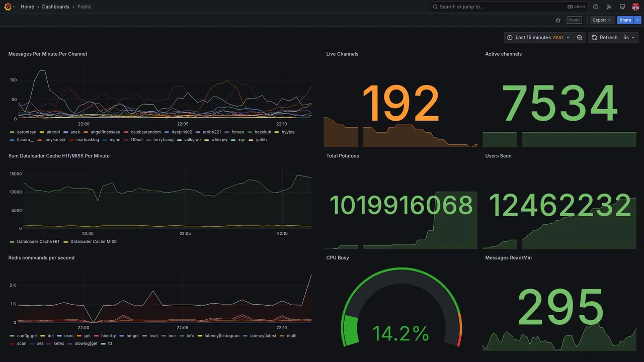Toggle the hincrby series in Redis legend
Screen dimensions: 644x362
click(105, 336)
